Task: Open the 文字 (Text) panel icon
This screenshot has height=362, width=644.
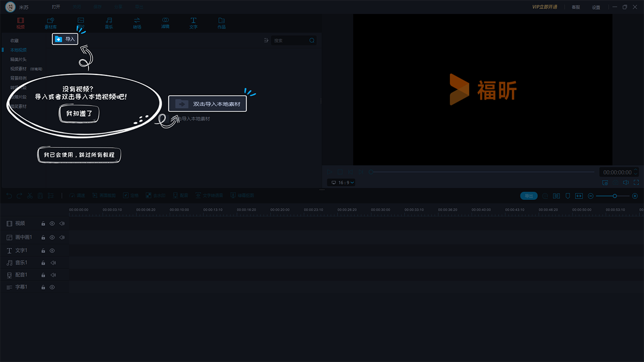Action: point(193,23)
